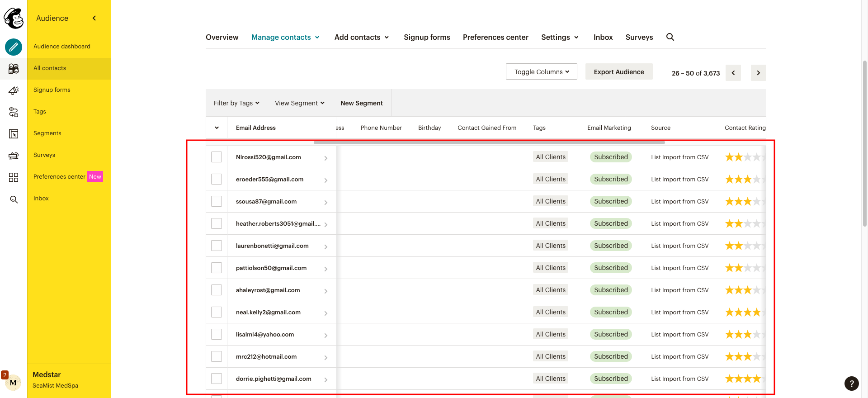Open the Campaigns megaphone icon
868x398 pixels.
coord(14,90)
